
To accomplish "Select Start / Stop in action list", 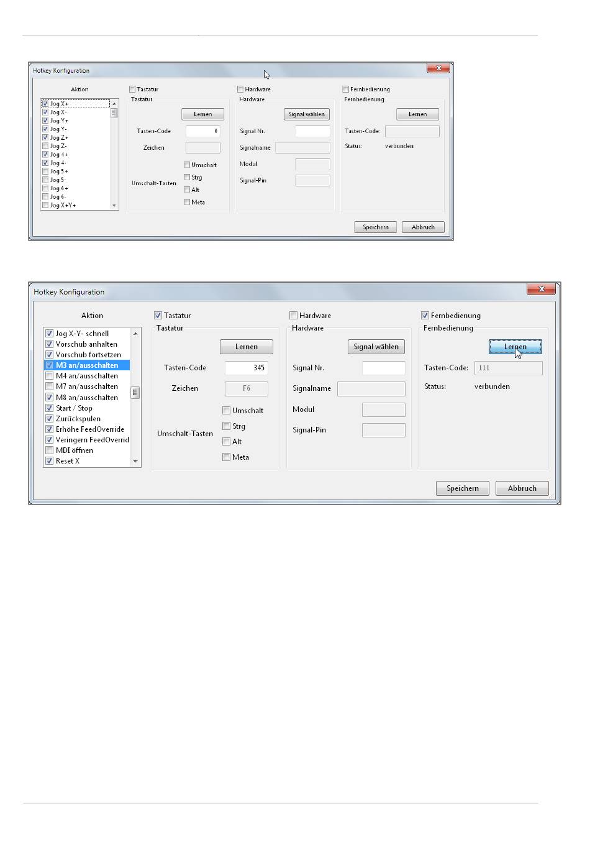I will [x=74, y=408].
